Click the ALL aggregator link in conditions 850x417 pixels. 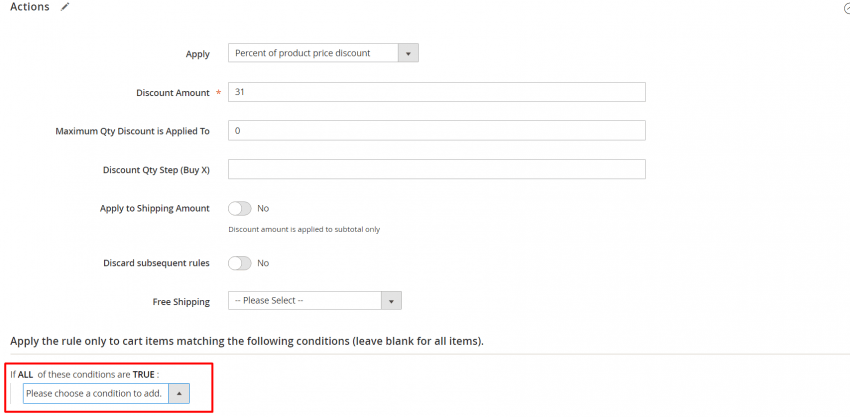pyautogui.click(x=25, y=375)
